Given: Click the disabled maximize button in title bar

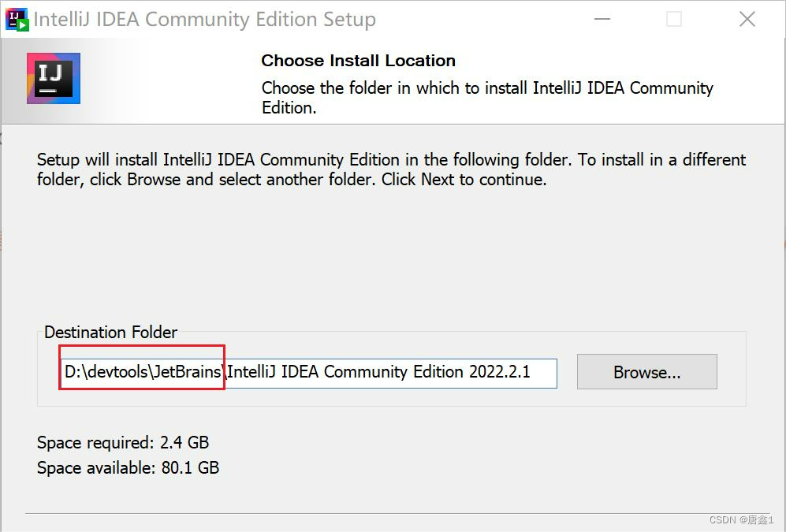Looking at the screenshot, I should 674,19.
